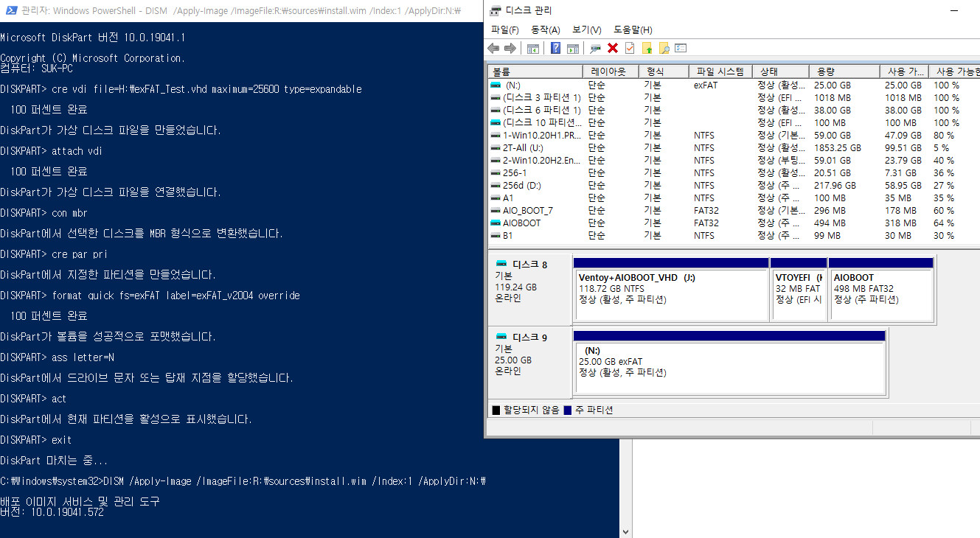Click the red X delete icon
Image resolution: width=980 pixels, height=538 pixels.
612,48
